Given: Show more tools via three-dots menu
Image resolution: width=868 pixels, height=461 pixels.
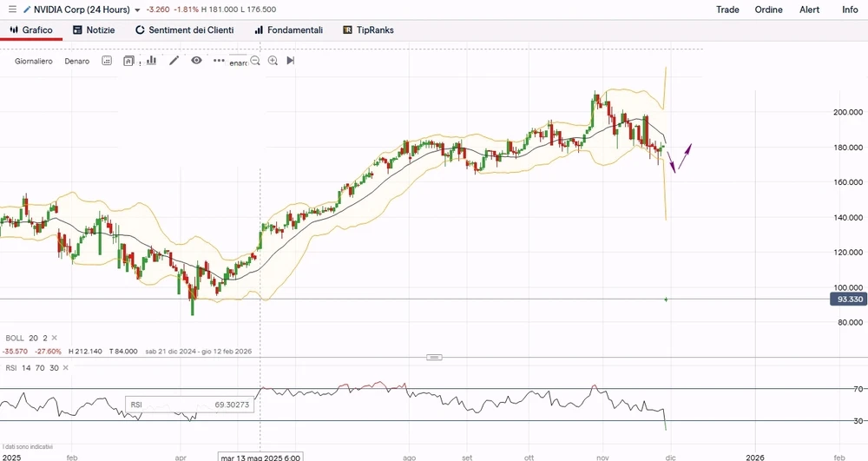Looking at the screenshot, I should [x=219, y=61].
